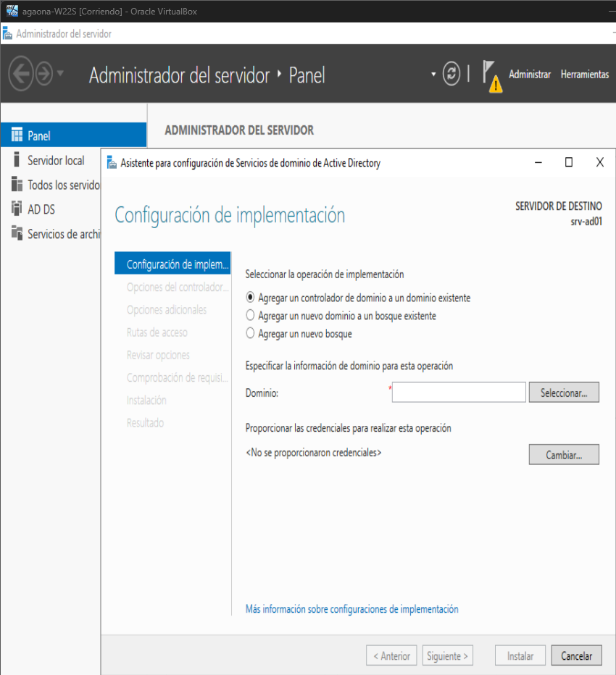Click Cambiar... to provide credentials

564,455
